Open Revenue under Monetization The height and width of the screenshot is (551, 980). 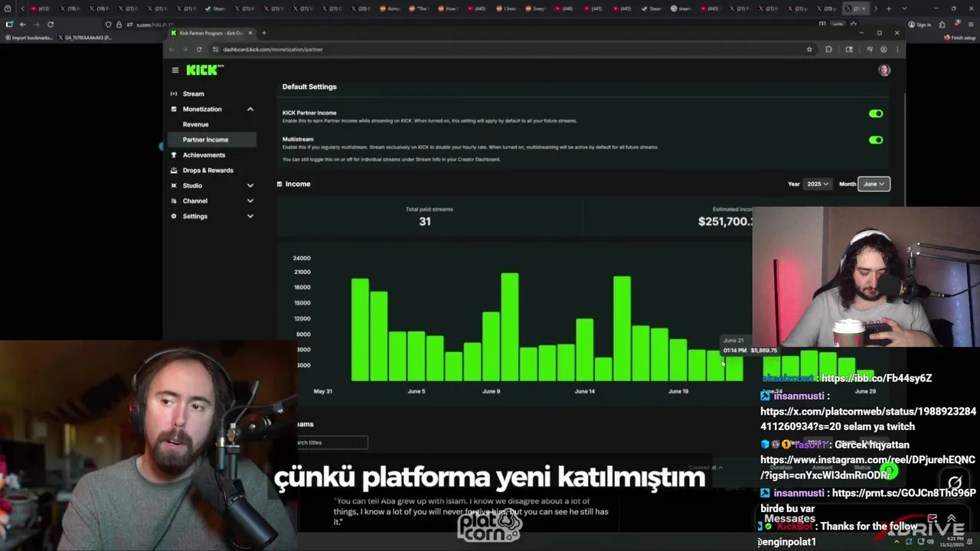(x=196, y=125)
